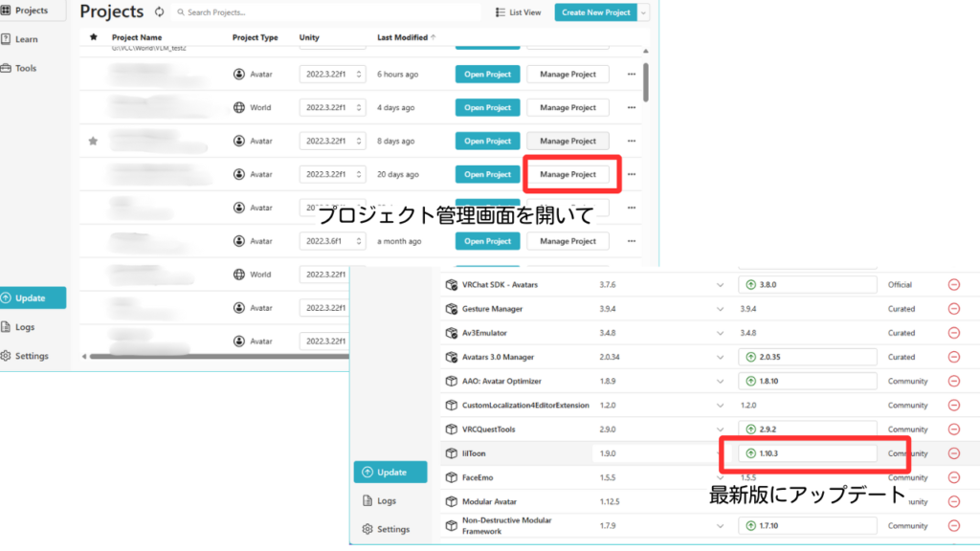Remove the FaceEmo package

click(x=954, y=477)
